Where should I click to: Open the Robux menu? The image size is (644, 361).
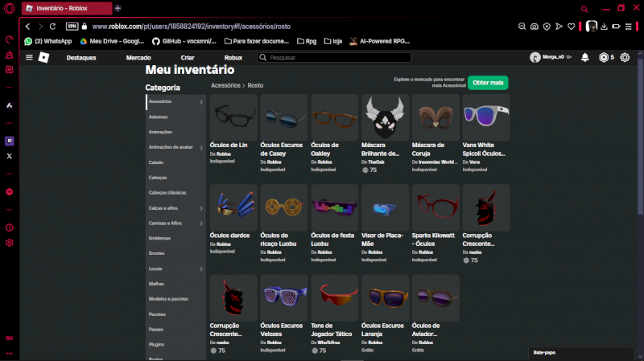pos(233,58)
